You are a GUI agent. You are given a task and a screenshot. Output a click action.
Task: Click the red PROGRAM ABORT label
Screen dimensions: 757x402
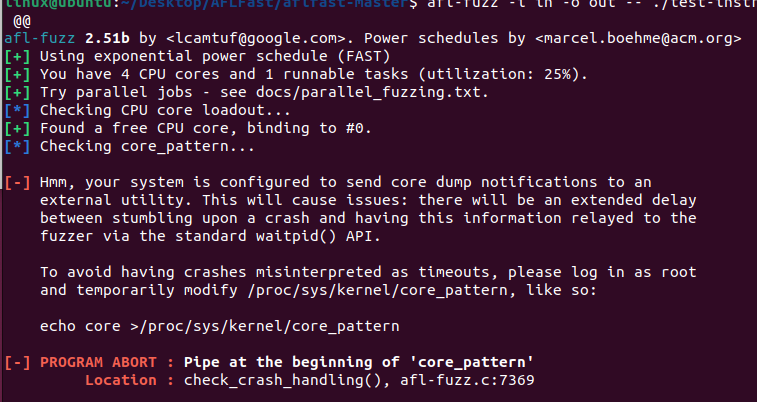point(98,362)
